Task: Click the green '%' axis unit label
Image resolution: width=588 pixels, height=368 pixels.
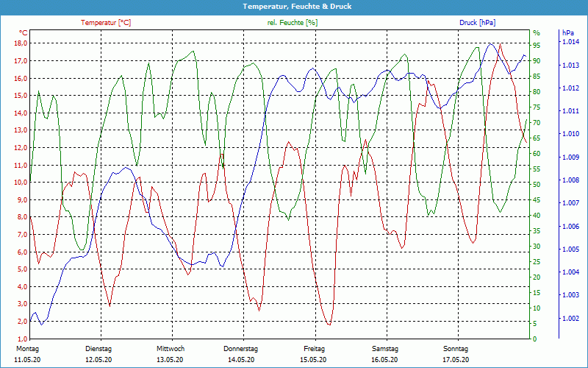Action: (x=537, y=33)
